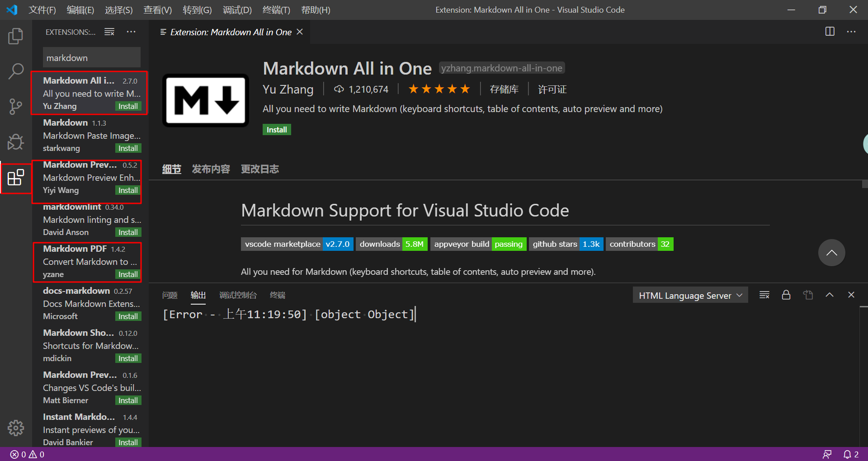Switch to the 更改日志 changelog tab
The width and height of the screenshot is (868, 461).
click(x=259, y=169)
